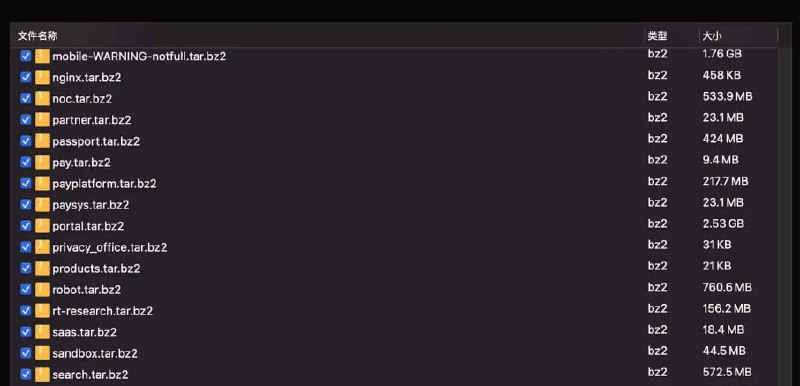Sort by the 文件名称 column header
The image size is (800, 386).
tap(37, 36)
